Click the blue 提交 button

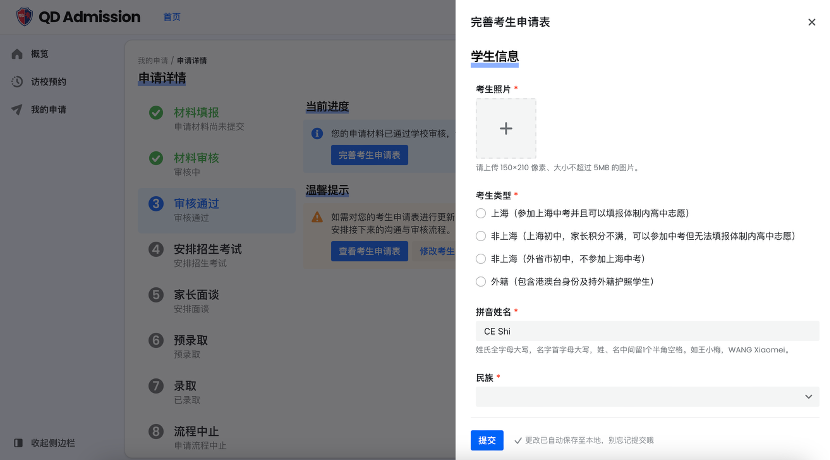(487, 440)
